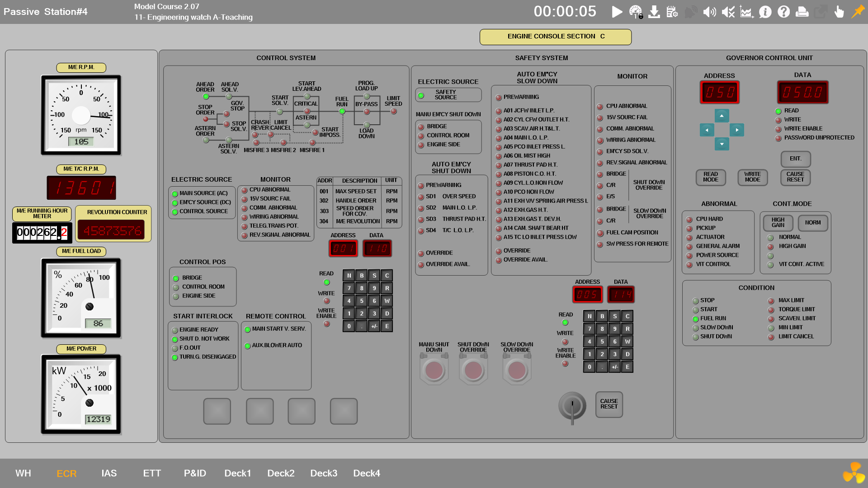
Task: Click the speaker volume icon
Action: [709, 12]
